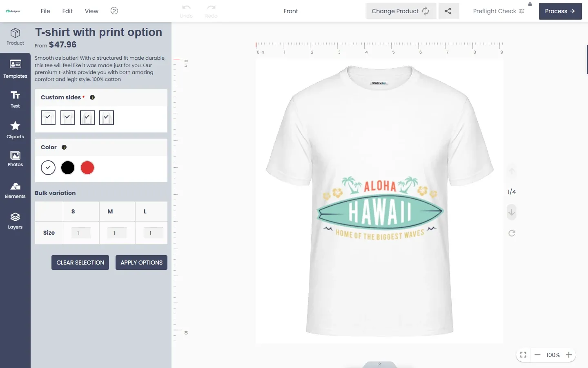Click CLEAR SELECTION button
This screenshot has height=368, width=588.
[80, 263]
